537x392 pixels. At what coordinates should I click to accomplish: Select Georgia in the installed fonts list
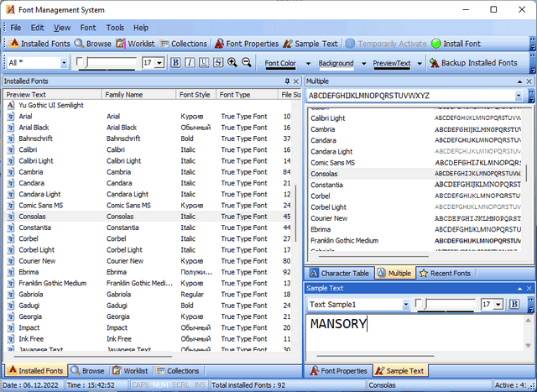32,317
